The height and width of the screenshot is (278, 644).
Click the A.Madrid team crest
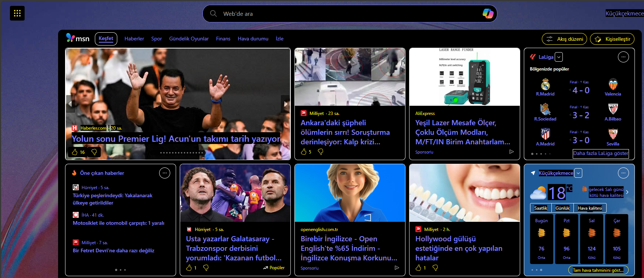click(545, 134)
